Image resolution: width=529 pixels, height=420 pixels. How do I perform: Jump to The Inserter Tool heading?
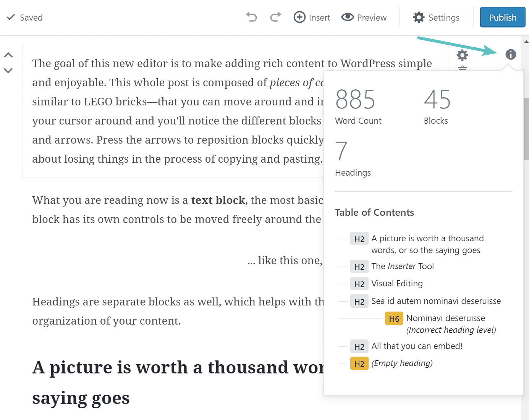click(402, 267)
